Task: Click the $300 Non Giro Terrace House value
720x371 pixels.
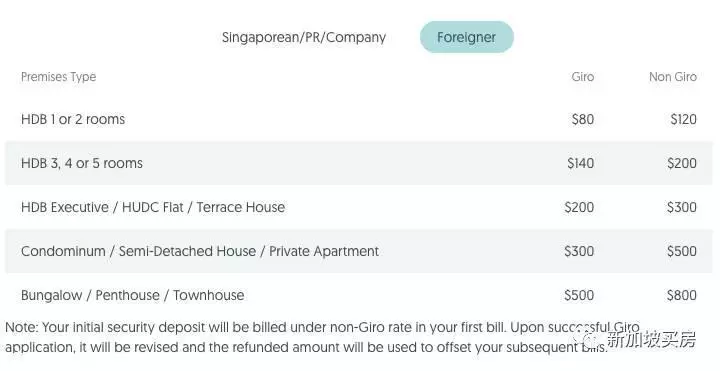Action: (x=682, y=207)
